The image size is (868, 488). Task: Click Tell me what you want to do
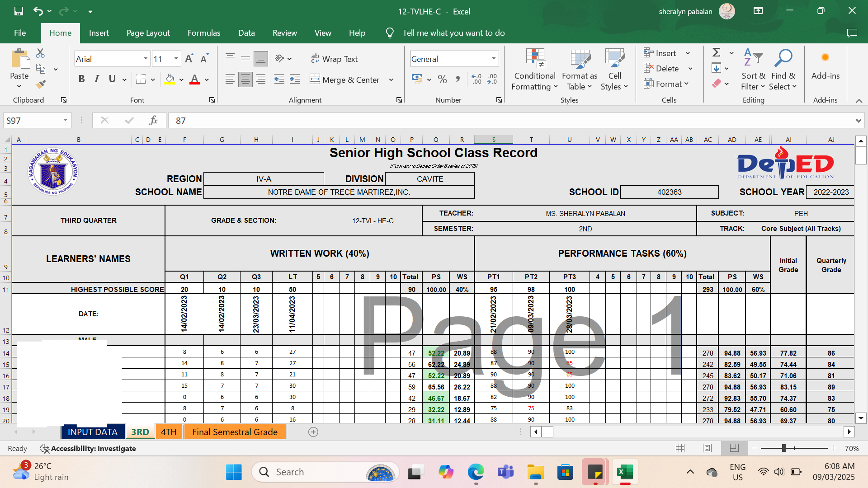453,33
